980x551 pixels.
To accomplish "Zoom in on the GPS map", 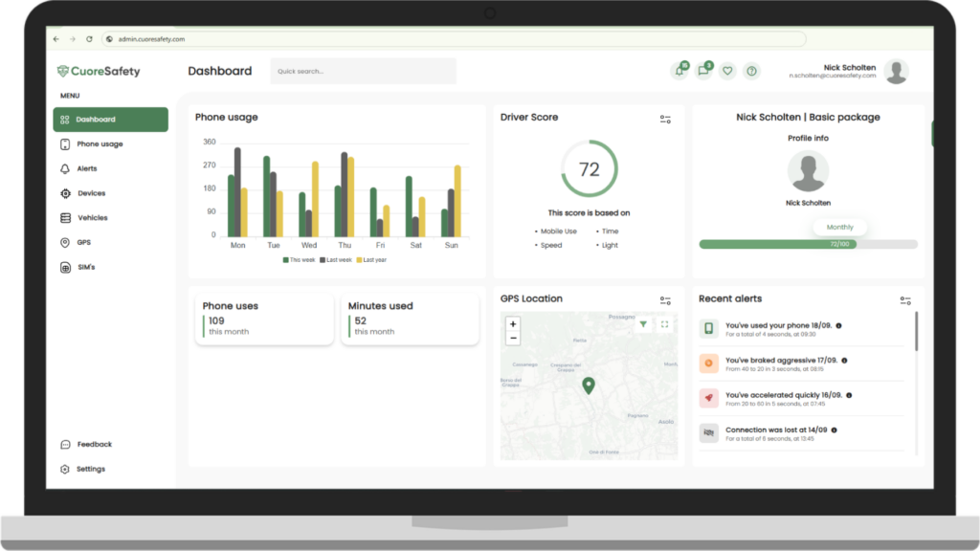I will 513,324.
